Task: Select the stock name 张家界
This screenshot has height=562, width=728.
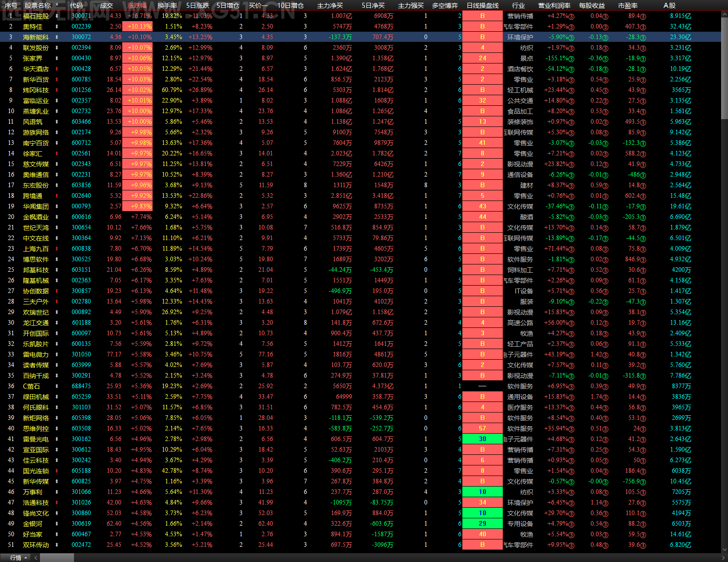Action: pyautogui.click(x=33, y=58)
